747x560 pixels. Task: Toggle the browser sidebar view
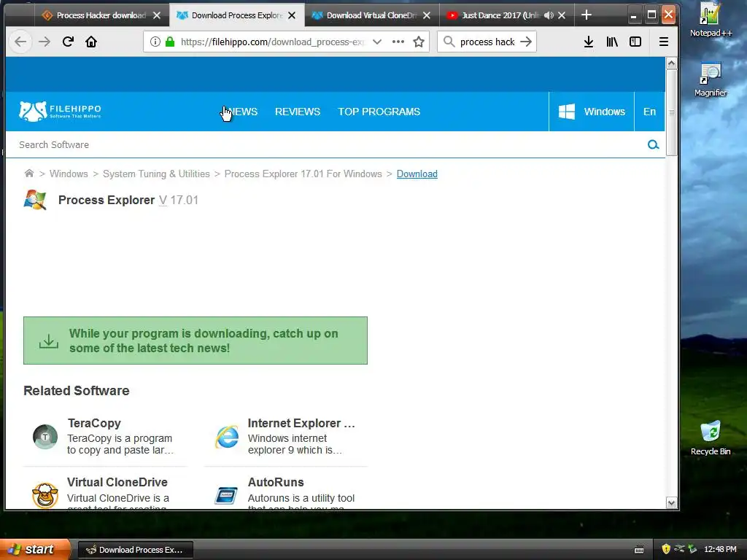(x=635, y=42)
